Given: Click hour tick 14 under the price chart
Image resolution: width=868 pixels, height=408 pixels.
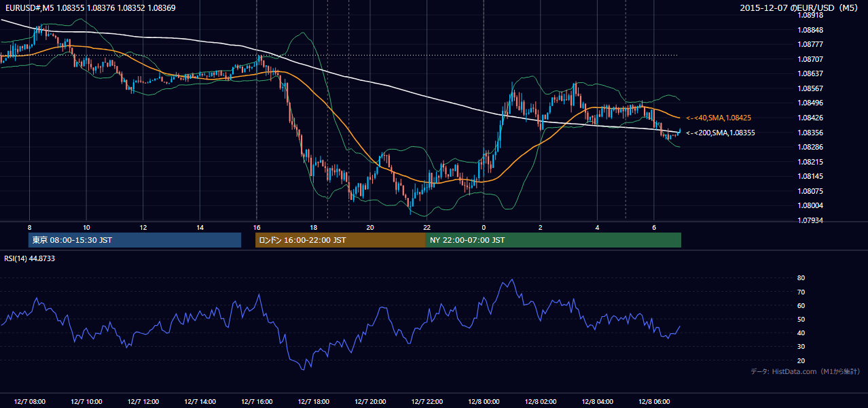Looking at the screenshot, I should [x=200, y=227].
